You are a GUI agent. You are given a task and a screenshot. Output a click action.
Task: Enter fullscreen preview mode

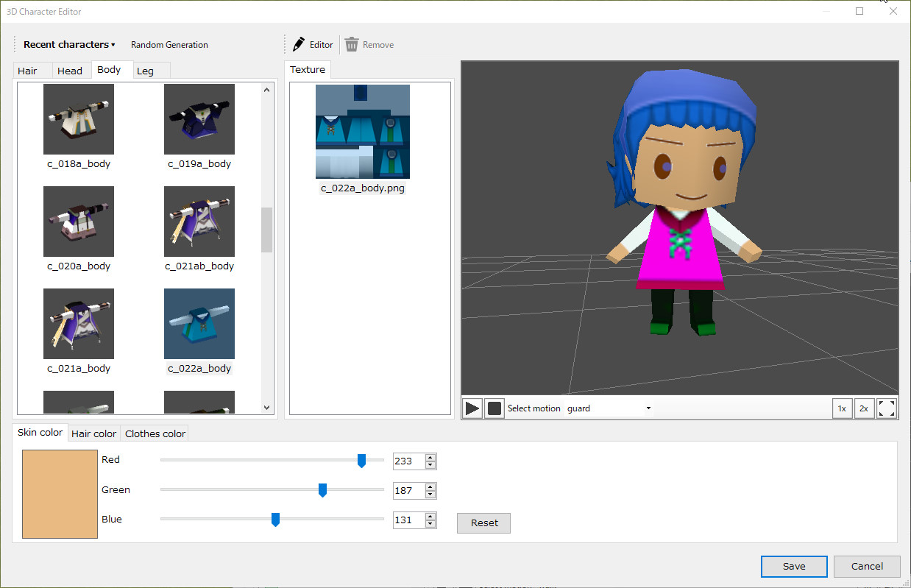(886, 408)
